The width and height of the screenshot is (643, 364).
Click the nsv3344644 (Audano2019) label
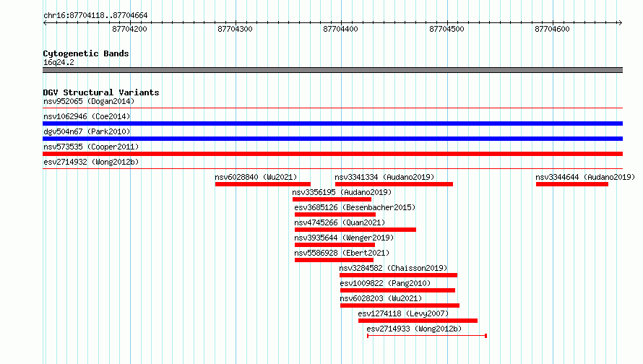pos(585,177)
